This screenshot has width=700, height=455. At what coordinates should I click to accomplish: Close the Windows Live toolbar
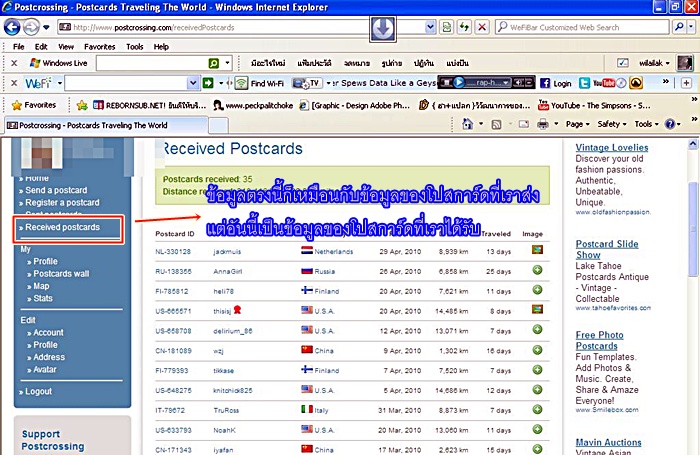(x=14, y=63)
